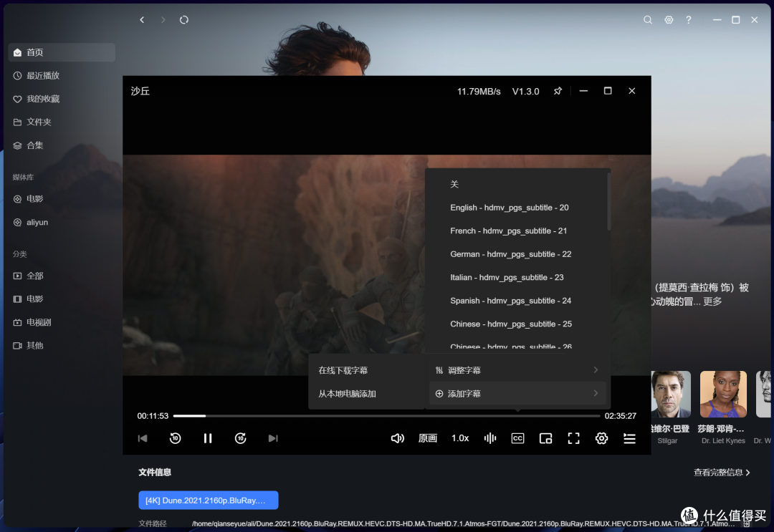Screen dimensions: 774x532
Task: Open audio track selector icon
Action: (x=490, y=438)
